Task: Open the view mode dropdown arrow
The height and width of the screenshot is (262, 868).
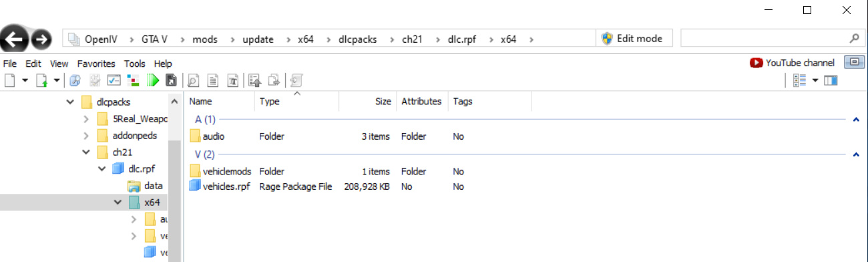Action: point(815,81)
